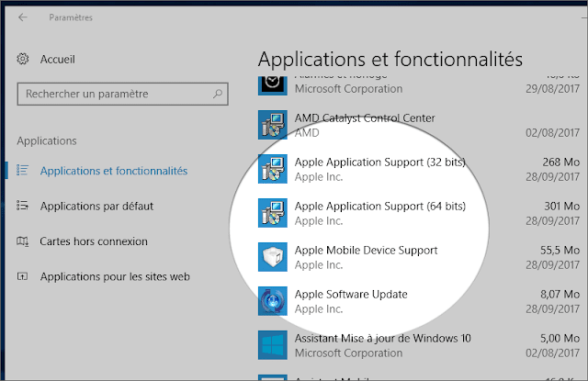Click the Paramètres window title

pyautogui.click(x=71, y=17)
